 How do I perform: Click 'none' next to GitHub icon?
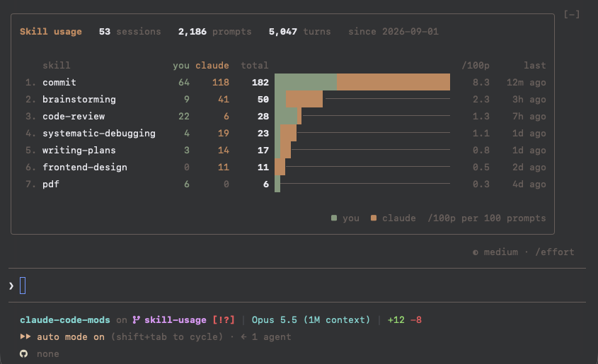[48, 354]
